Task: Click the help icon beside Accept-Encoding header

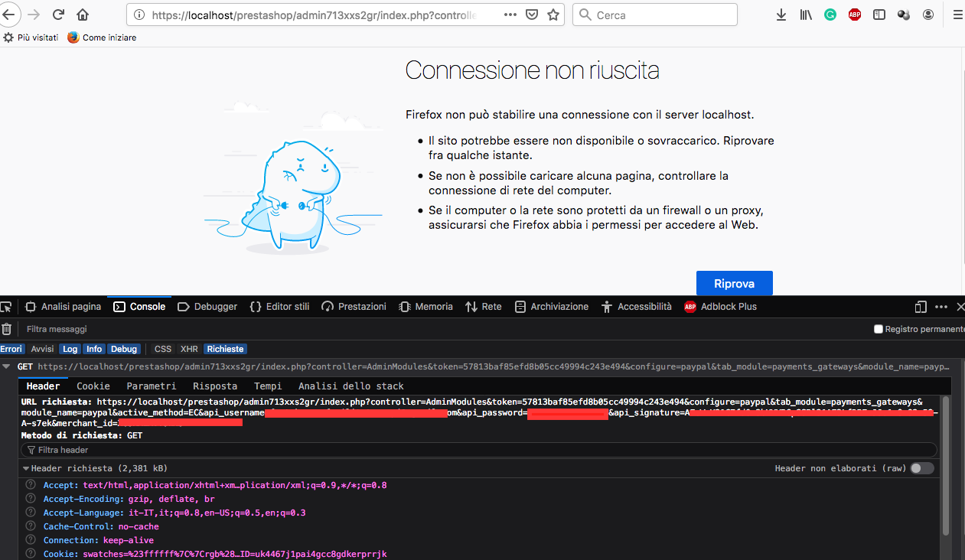Action: 31,499
